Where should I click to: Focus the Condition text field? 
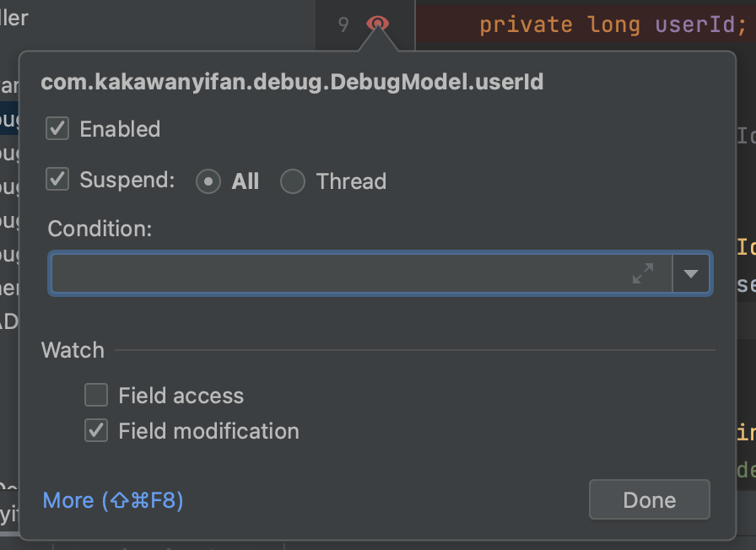click(x=337, y=273)
